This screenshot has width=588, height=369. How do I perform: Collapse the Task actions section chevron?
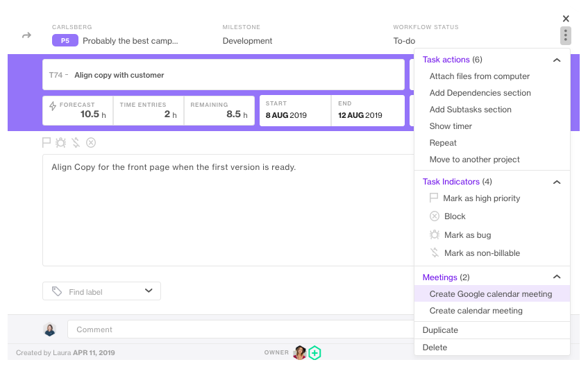(557, 60)
